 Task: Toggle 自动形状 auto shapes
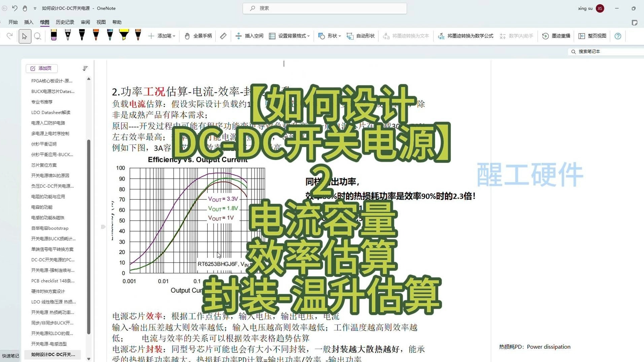pos(361,36)
